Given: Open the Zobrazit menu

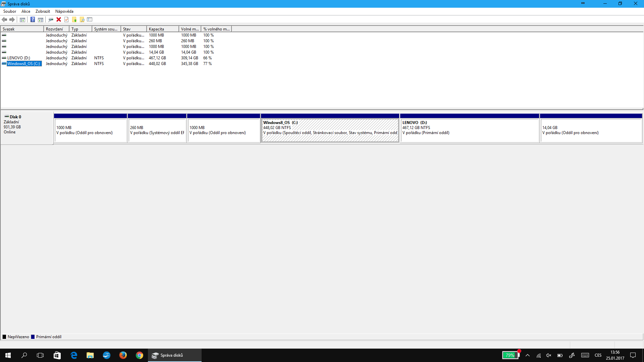Looking at the screenshot, I should pos(43,11).
